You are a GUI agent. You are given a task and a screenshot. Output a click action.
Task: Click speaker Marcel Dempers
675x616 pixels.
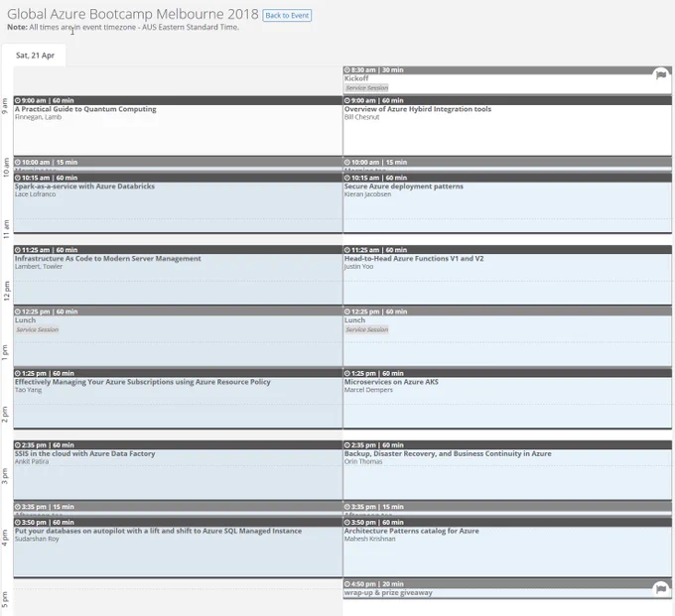tap(368, 390)
